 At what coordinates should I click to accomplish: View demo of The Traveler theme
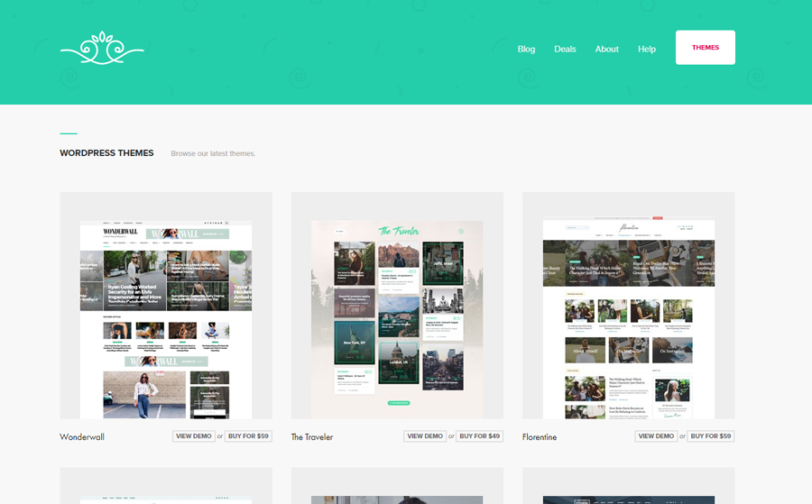tap(425, 436)
